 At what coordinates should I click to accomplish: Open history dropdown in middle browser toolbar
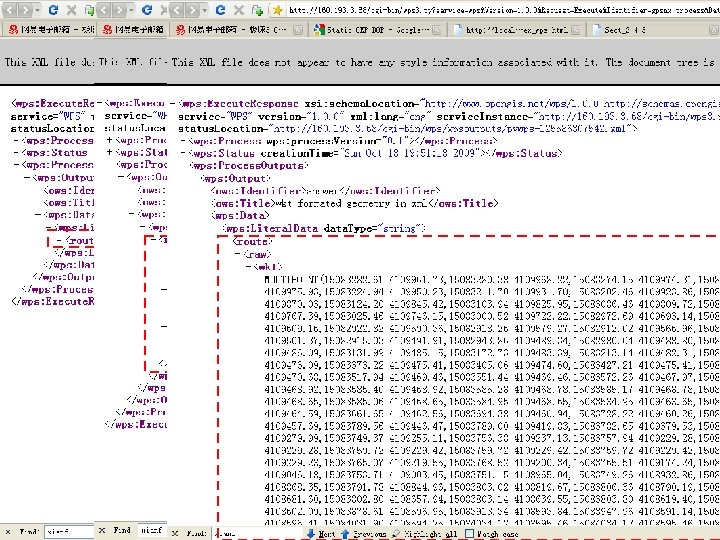131,10
